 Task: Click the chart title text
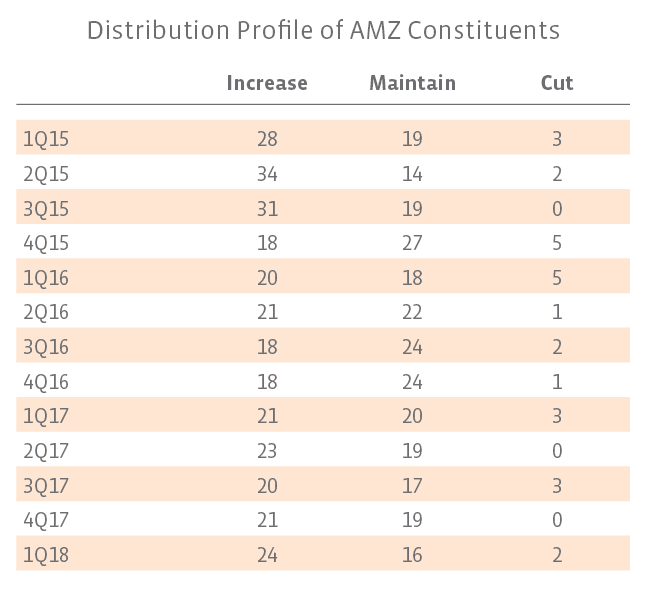pyautogui.click(x=323, y=30)
